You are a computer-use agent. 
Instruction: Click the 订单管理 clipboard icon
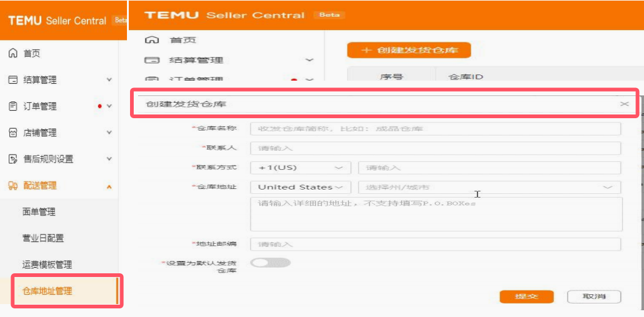[13, 106]
